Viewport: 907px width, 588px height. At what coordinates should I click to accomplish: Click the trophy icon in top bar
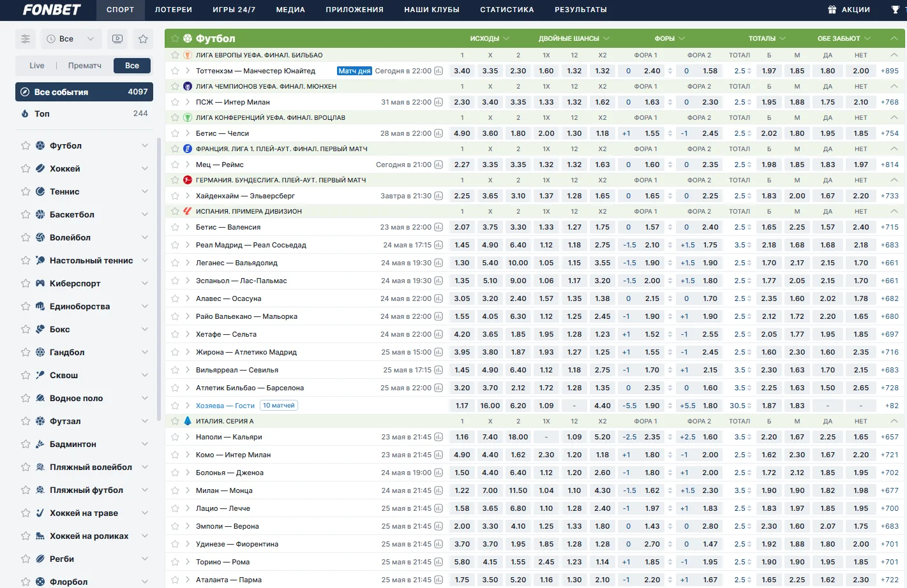(x=895, y=10)
